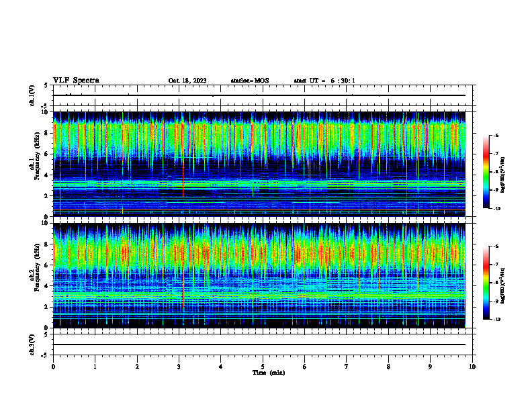
Task: Click the time axis tick label "2"
Action: (x=137, y=367)
